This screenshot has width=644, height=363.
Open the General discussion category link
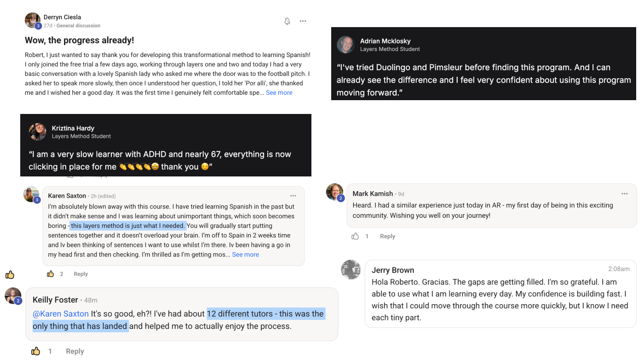click(x=78, y=26)
